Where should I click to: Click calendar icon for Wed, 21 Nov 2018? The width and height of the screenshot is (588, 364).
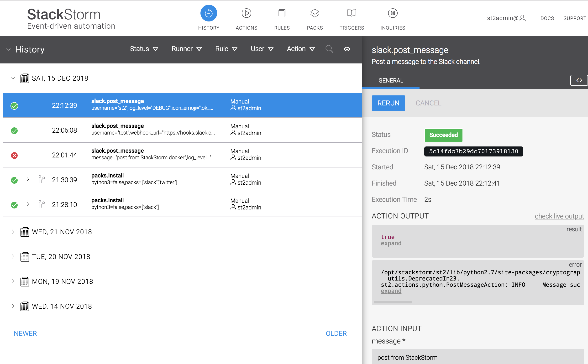[25, 232]
